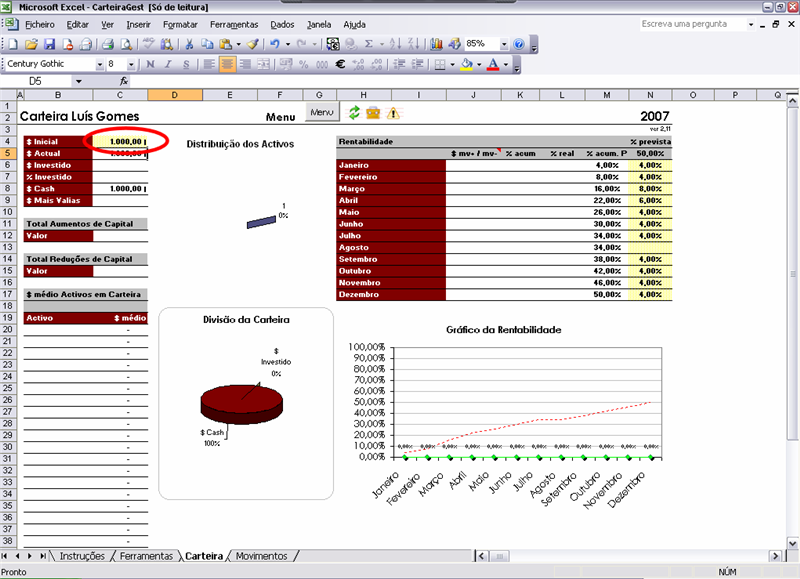The width and height of the screenshot is (800, 579).
Task: Activate the Format Painter brush
Action: point(253,44)
